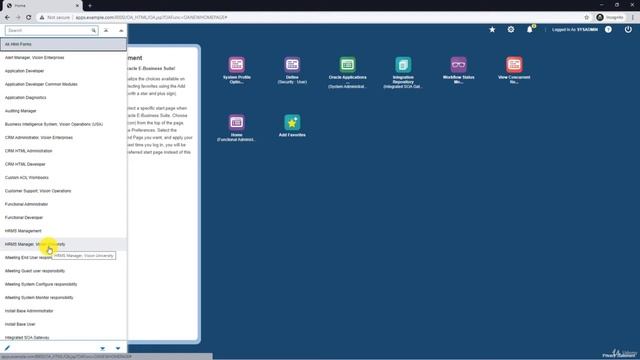Open the Functional Administrator responsibility

(x=63, y=204)
